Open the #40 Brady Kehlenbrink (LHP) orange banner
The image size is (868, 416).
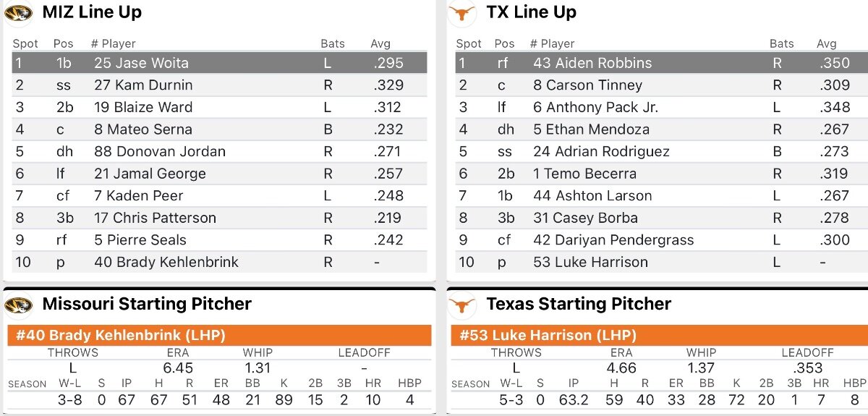(219, 336)
